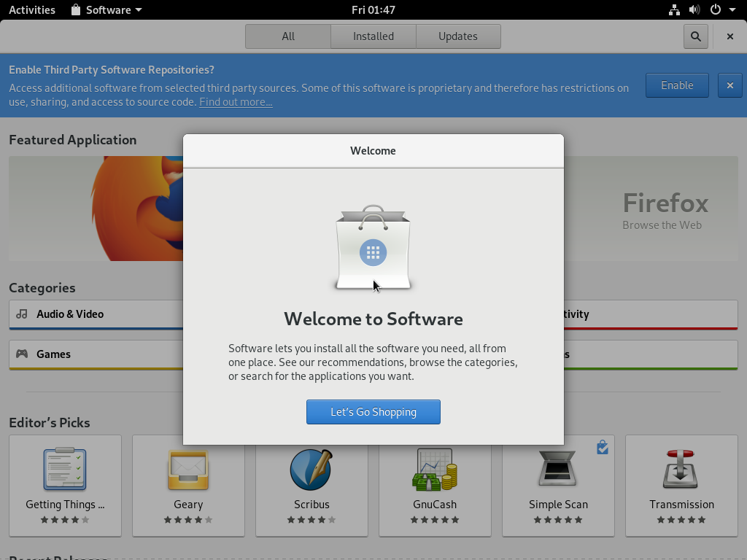
Task: Click the Let's Go Shopping button
Action: pyautogui.click(x=373, y=412)
